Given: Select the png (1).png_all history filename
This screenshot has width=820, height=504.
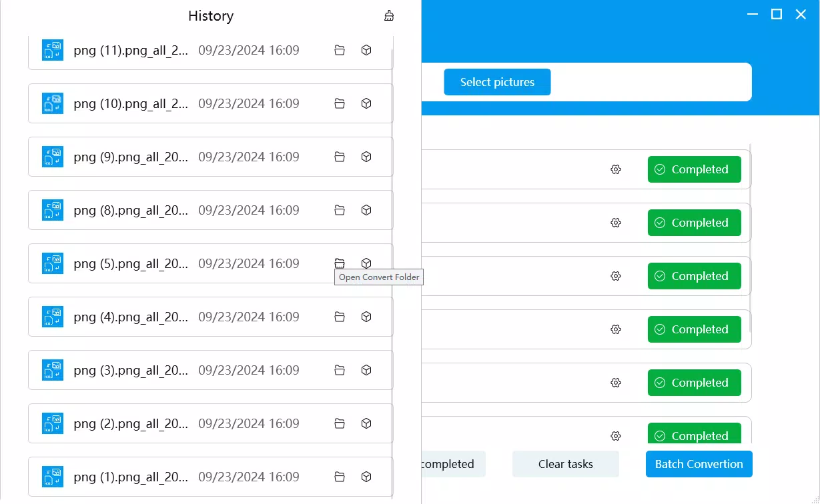Looking at the screenshot, I should point(131,477).
